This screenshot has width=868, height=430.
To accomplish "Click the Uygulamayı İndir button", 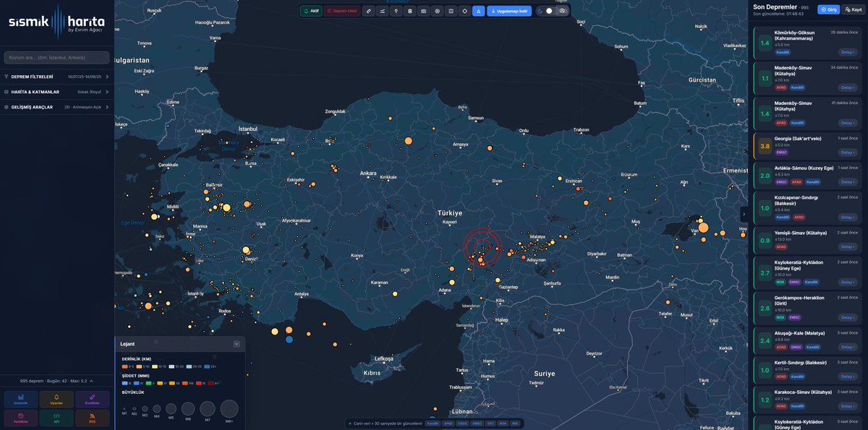I will (x=509, y=11).
